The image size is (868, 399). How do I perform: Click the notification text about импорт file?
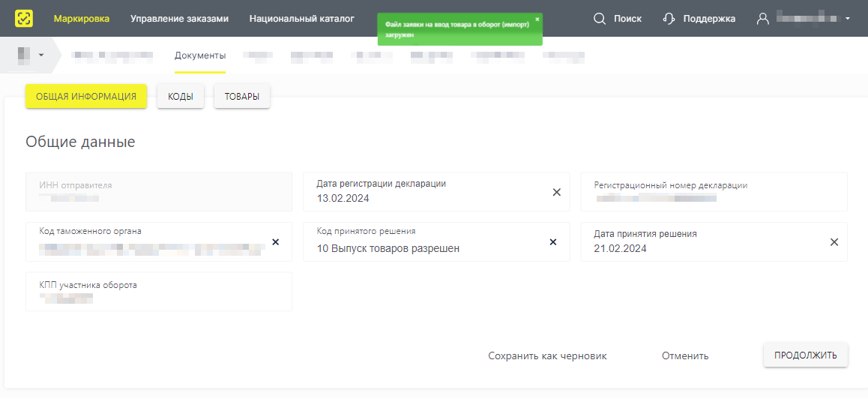click(456, 29)
